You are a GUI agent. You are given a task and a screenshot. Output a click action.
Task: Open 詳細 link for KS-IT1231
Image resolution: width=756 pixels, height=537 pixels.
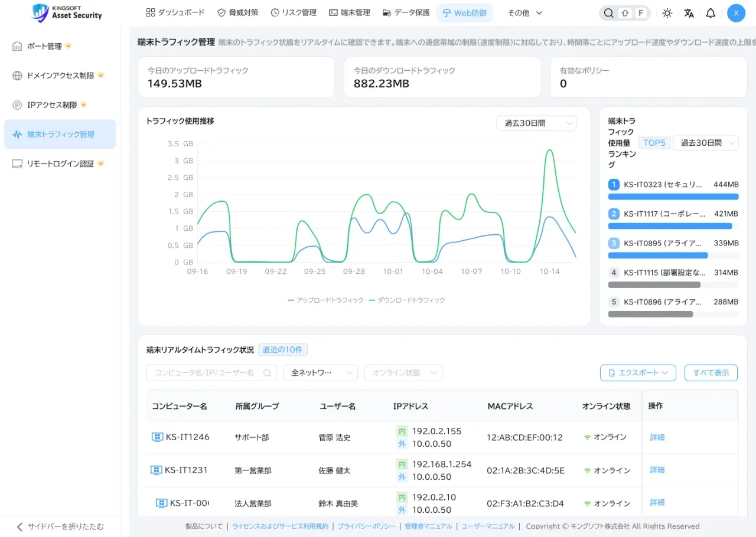(x=657, y=470)
